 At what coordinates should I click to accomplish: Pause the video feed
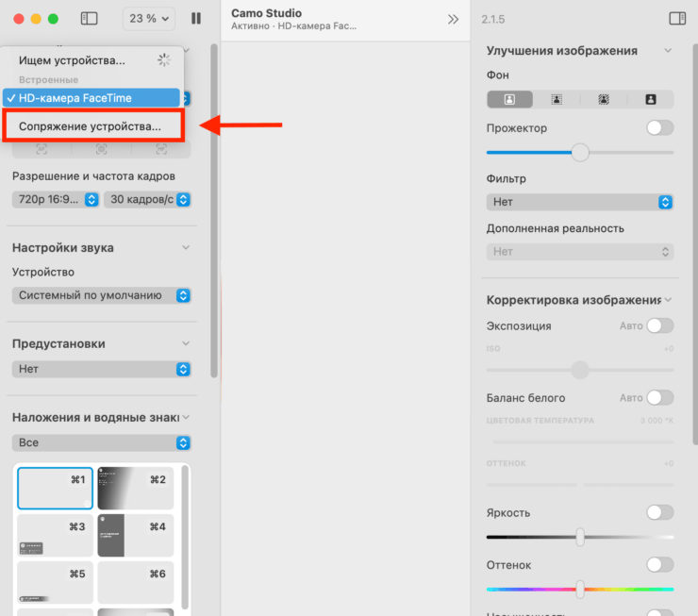pos(196,19)
